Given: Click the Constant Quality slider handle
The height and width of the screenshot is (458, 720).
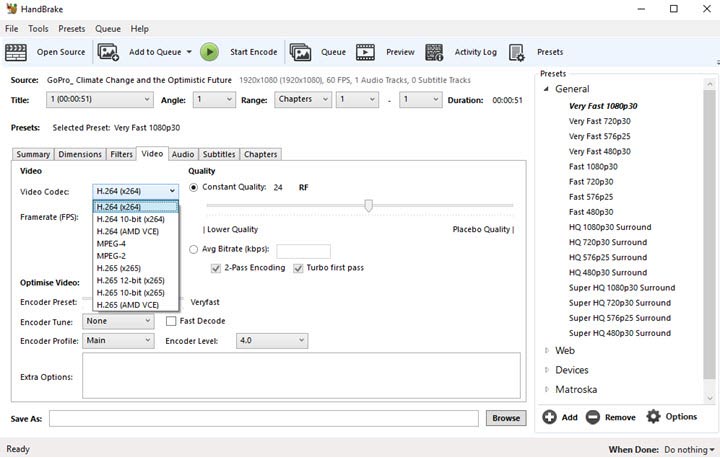Looking at the screenshot, I should [x=369, y=205].
